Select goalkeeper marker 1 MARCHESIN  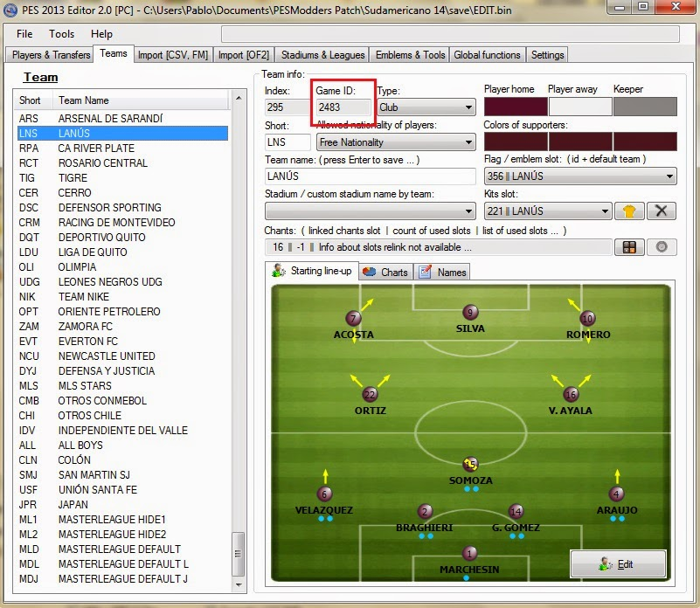(469, 554)
